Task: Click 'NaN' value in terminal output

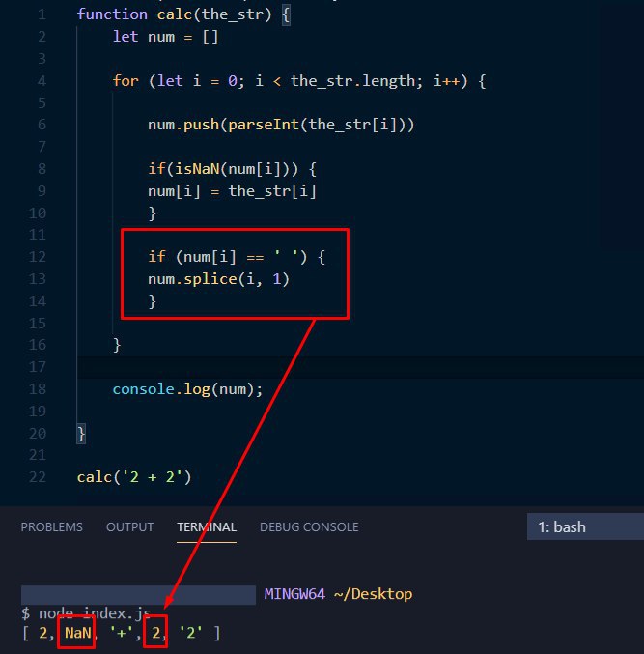Action: (77, 633)
